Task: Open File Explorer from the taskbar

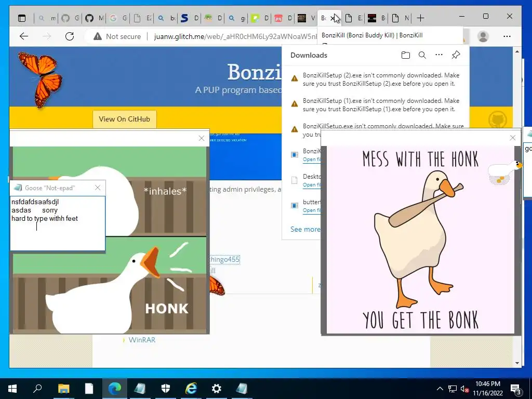Action: coord(63,389)
